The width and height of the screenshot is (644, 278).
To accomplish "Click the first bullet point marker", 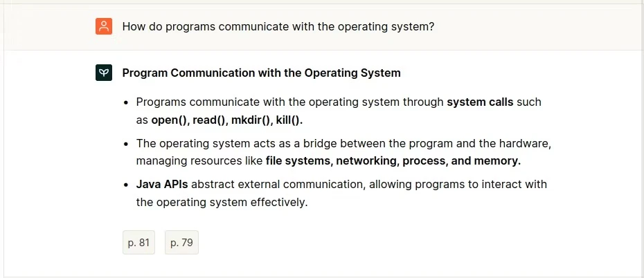I will [126, 102].
